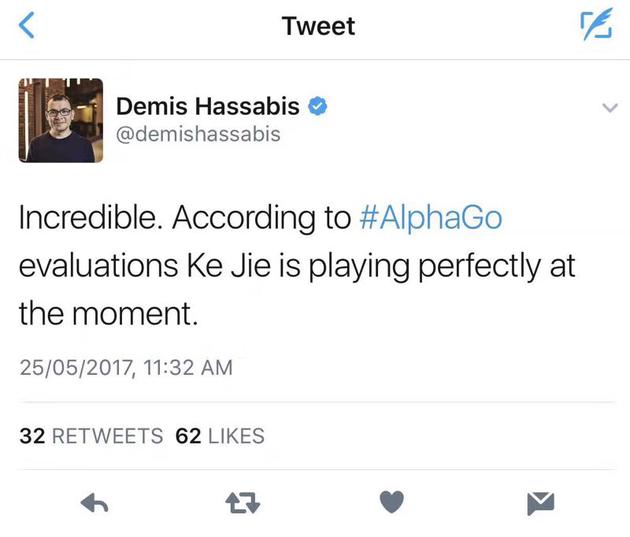View the 62 Likes list
The width and height of the screenshot is (630, 537).
(220, 436)
